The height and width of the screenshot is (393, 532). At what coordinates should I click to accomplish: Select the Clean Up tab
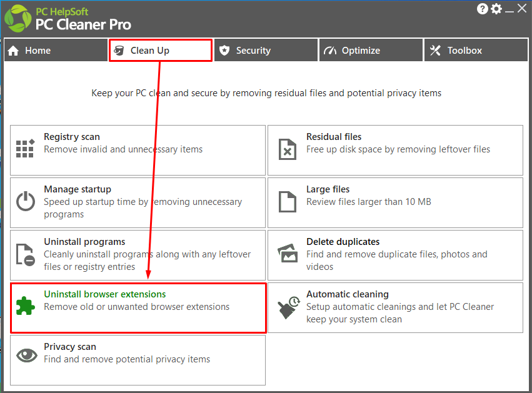click(161, 50)
